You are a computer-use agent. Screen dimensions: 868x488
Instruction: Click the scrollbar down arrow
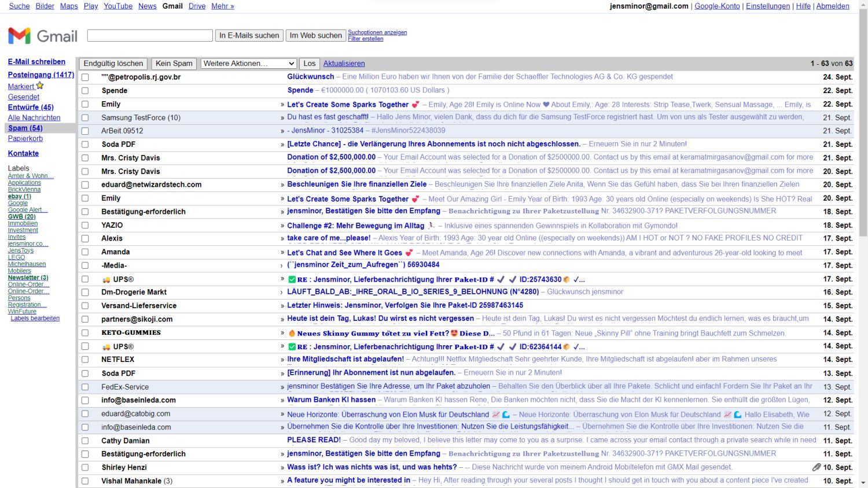click(x=863, y=483)
